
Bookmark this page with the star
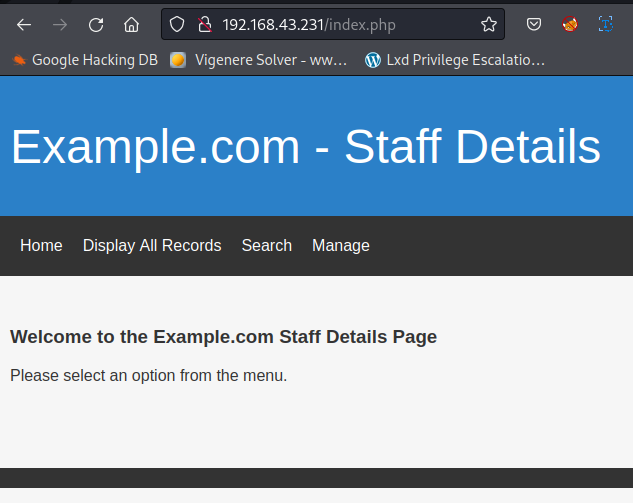tap(488, 25)
